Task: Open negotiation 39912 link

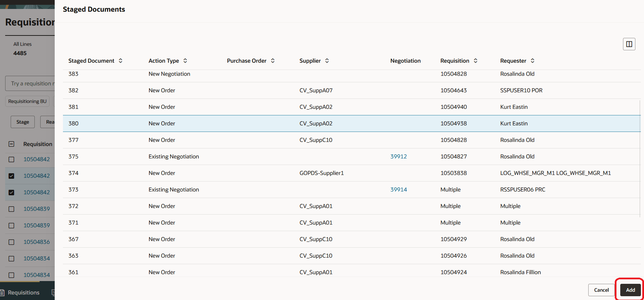Action: (x=398, y=156)
